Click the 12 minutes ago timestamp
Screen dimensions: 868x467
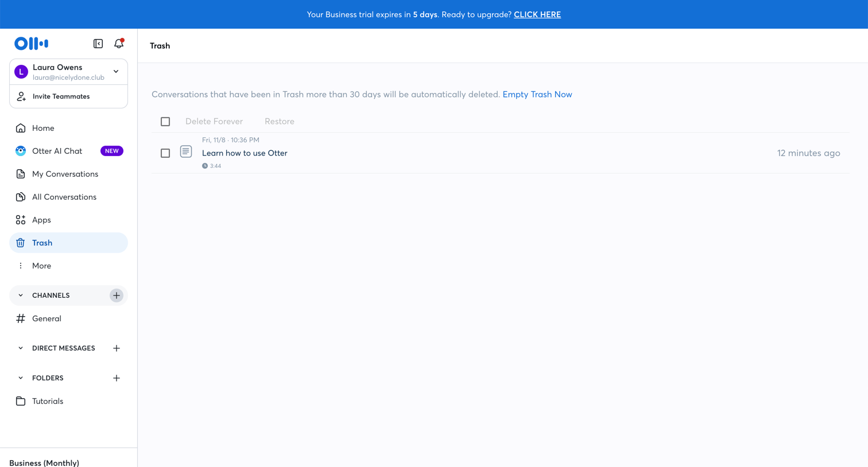pyautogui.click(x=808, y=153)
